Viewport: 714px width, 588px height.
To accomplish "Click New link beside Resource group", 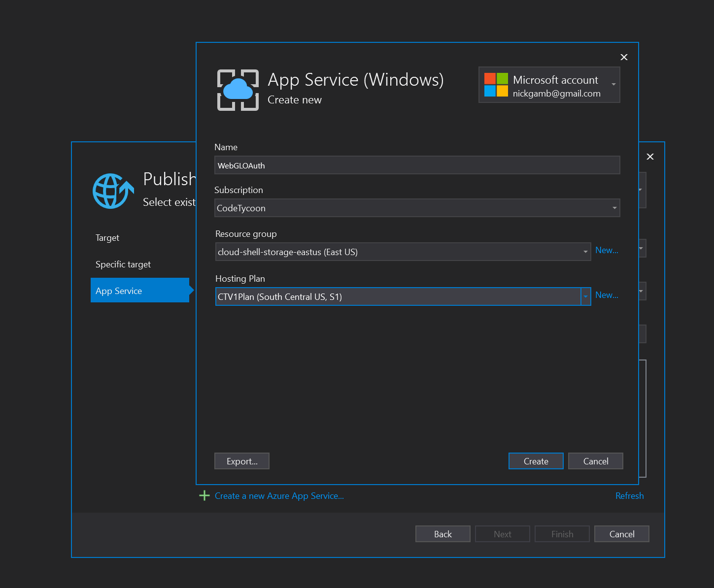I will [606, 250].
